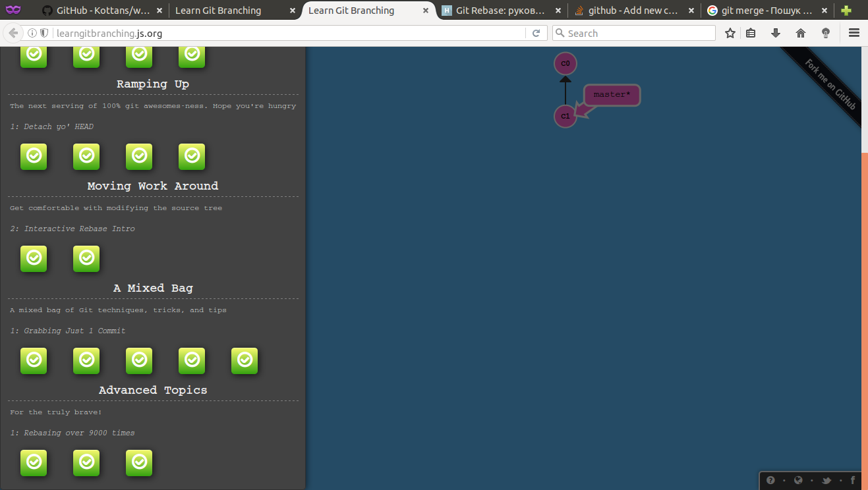The width and height of the screenshot is (868, 490).
Task: Click the Facebook icon
Action: (852, 481)
